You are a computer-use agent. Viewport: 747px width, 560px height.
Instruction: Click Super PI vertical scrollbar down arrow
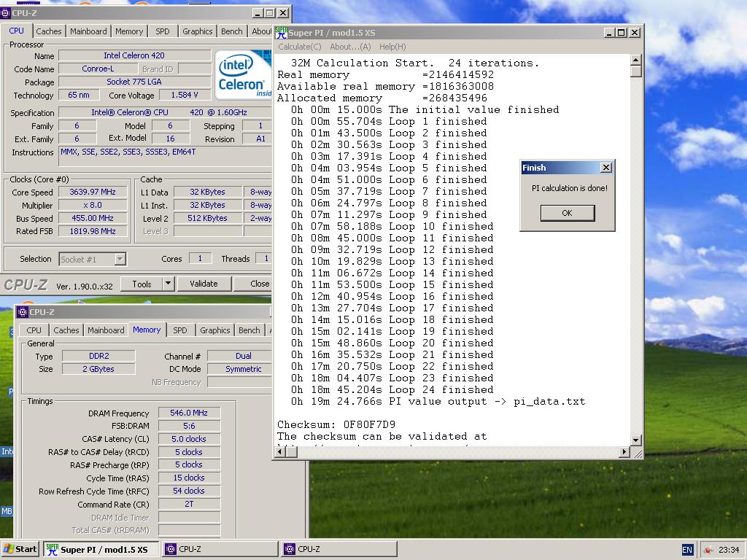coord(636,440)
